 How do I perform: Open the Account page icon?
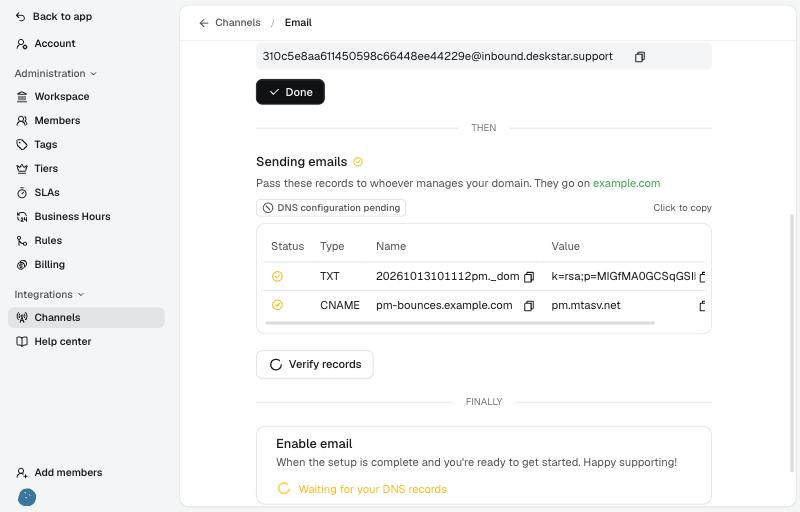[21, 44]
